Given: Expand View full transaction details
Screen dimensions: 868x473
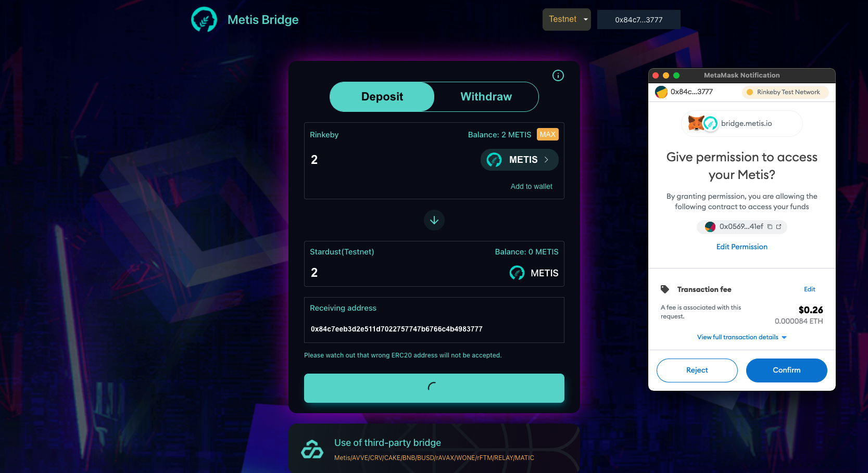Looking at the screenshot, I should coord(742,337).
